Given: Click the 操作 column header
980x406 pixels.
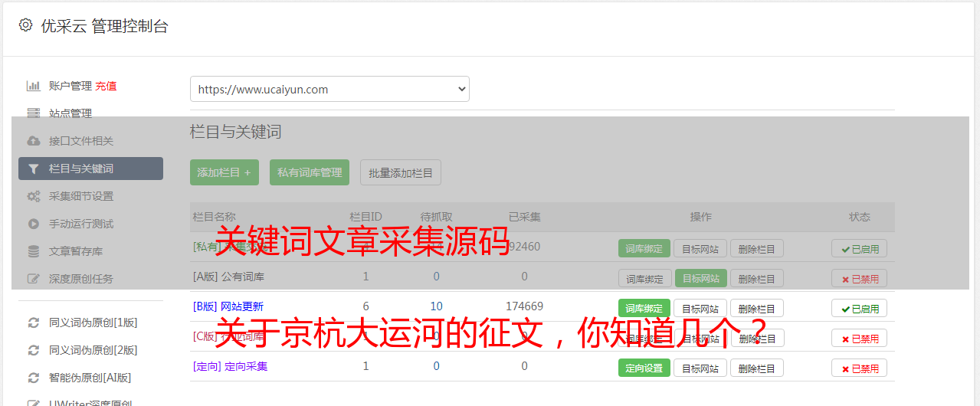Looking at the screenshot, I should 700,217.
